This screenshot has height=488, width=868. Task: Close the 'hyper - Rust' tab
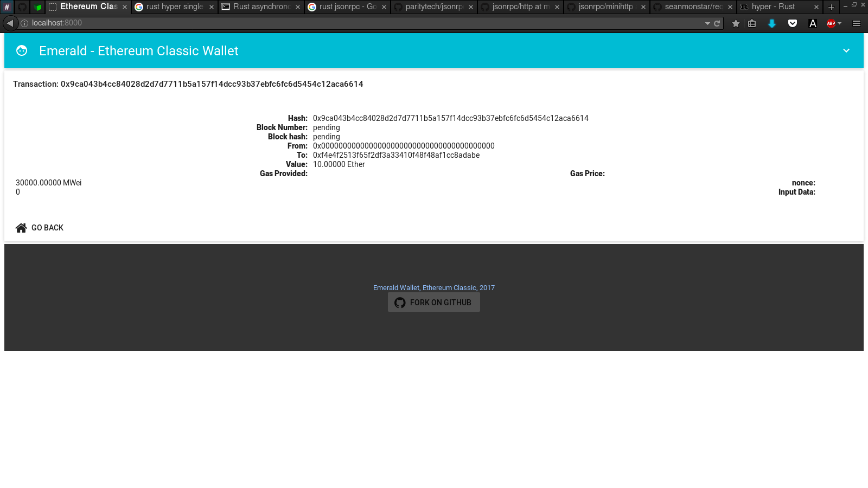click(x=816, y=7)
